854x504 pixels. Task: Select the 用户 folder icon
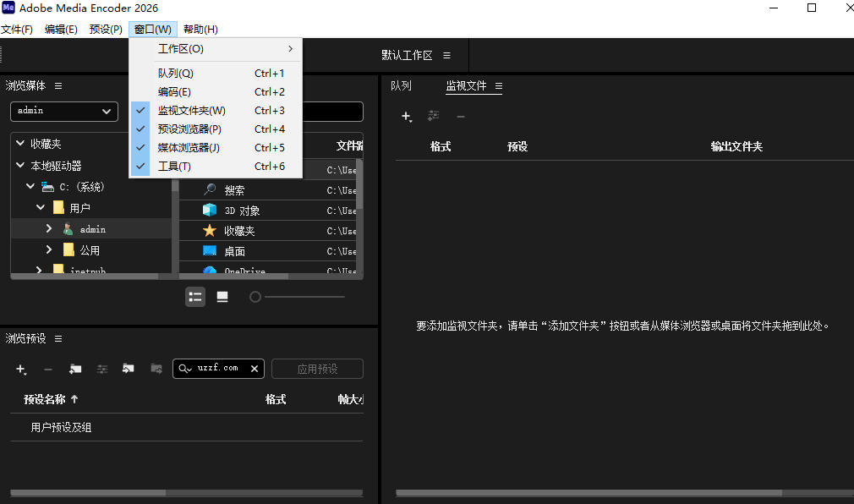[x=58, y=207]
